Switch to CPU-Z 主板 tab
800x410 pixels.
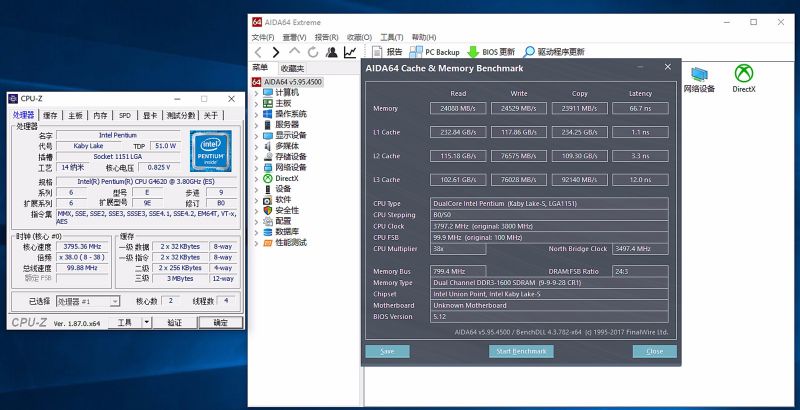tap(76, 116)
